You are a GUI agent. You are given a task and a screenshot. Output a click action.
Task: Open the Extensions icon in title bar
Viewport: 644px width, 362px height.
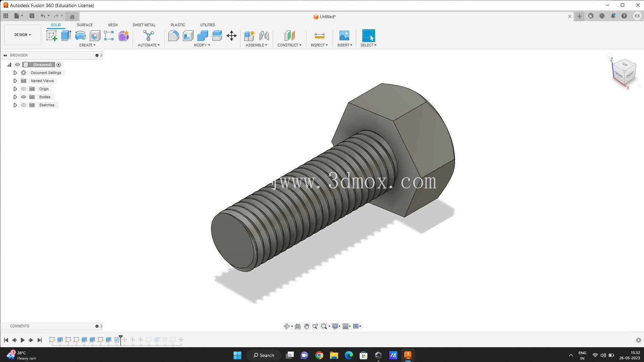(x=591, y=16)
